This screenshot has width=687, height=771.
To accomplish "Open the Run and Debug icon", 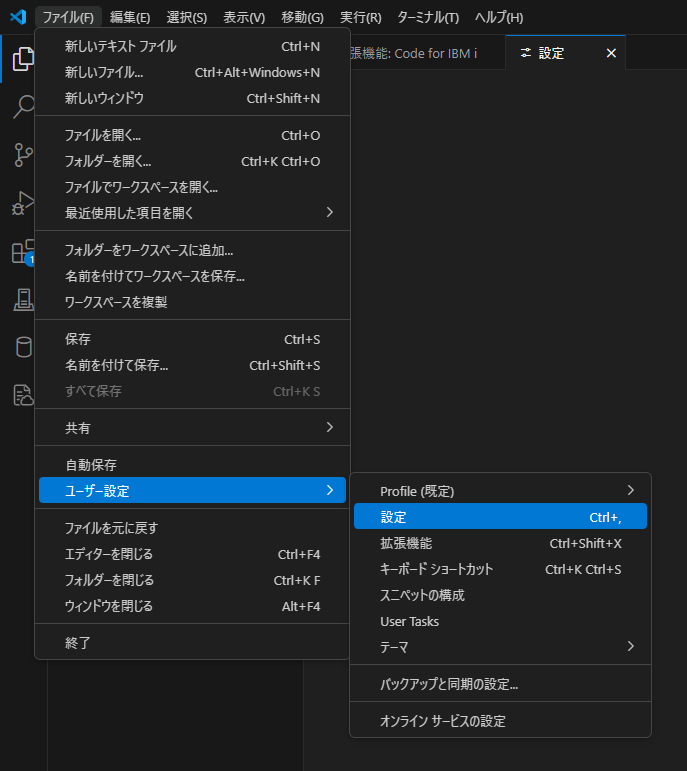I will point(23,203).
